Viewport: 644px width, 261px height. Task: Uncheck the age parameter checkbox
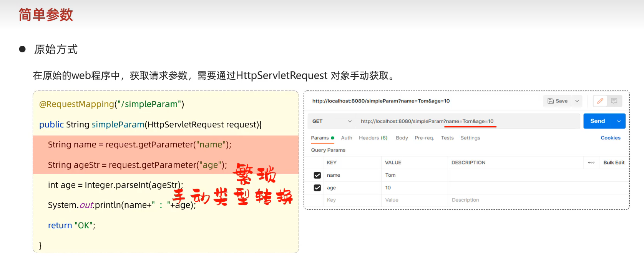[317, 188]
